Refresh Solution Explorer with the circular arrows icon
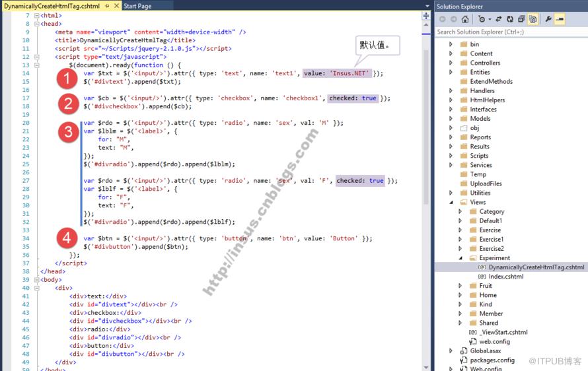This screenshot has height=371, width=588. click(x=510, y=19)
